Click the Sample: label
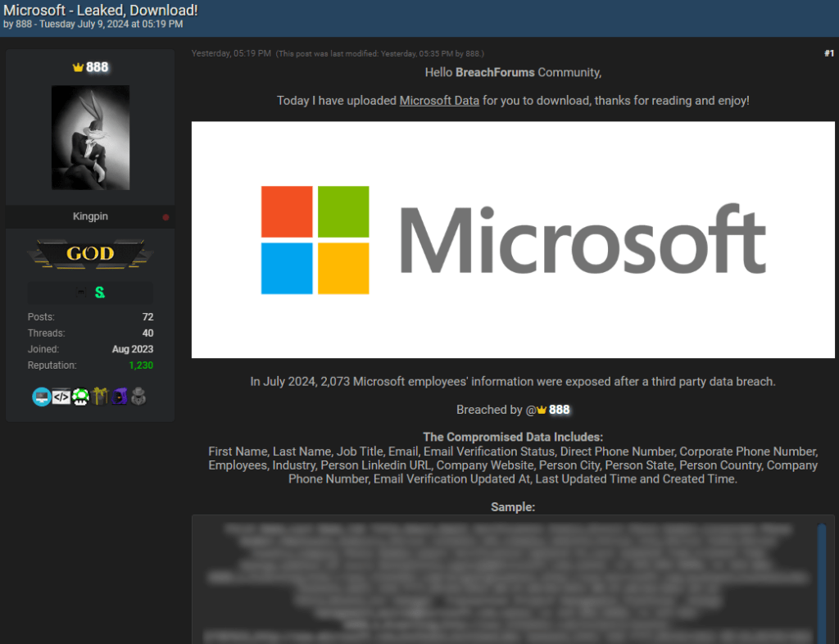 pyautogui.click(x=513, y=507)
